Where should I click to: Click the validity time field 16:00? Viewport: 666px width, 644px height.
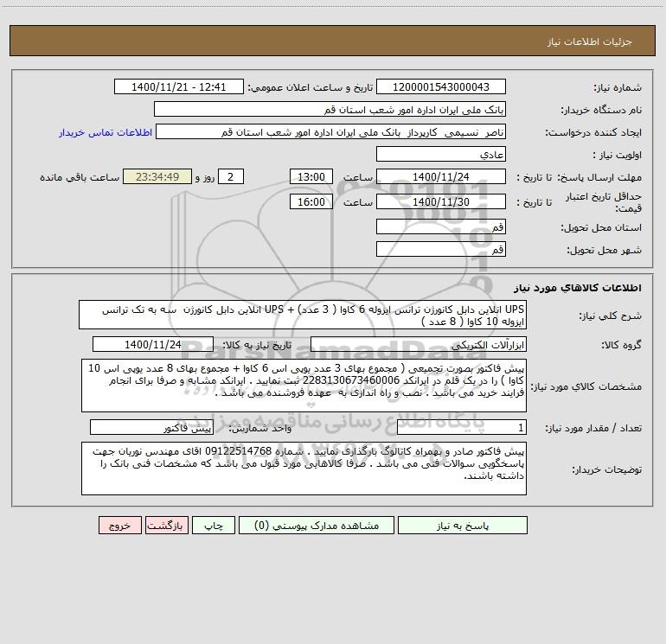pos(311,201)
